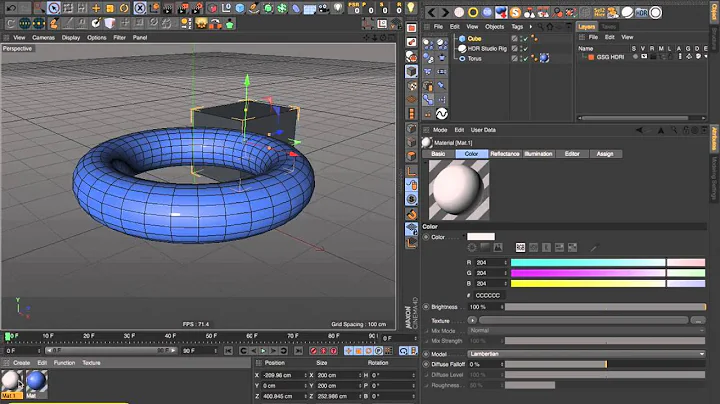Click the yellow ring plugin icon
Viewport: 720px width, 404px height.
[473, 12]
